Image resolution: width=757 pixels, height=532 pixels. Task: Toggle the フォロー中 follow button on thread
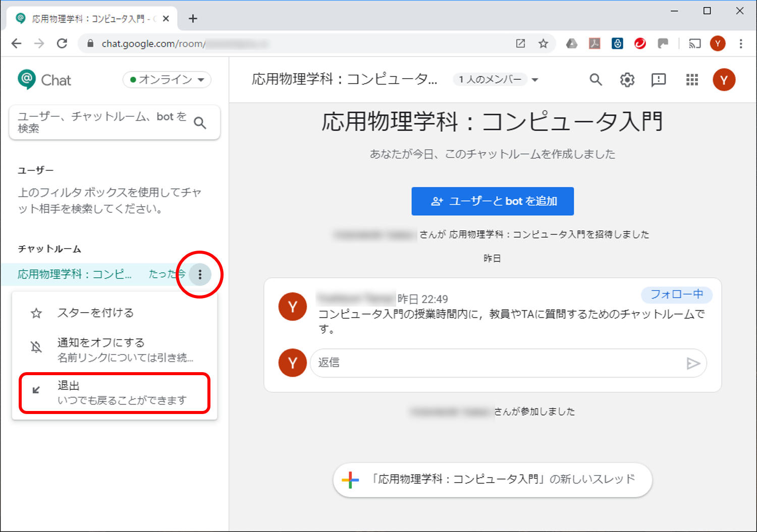pos(676,294)
